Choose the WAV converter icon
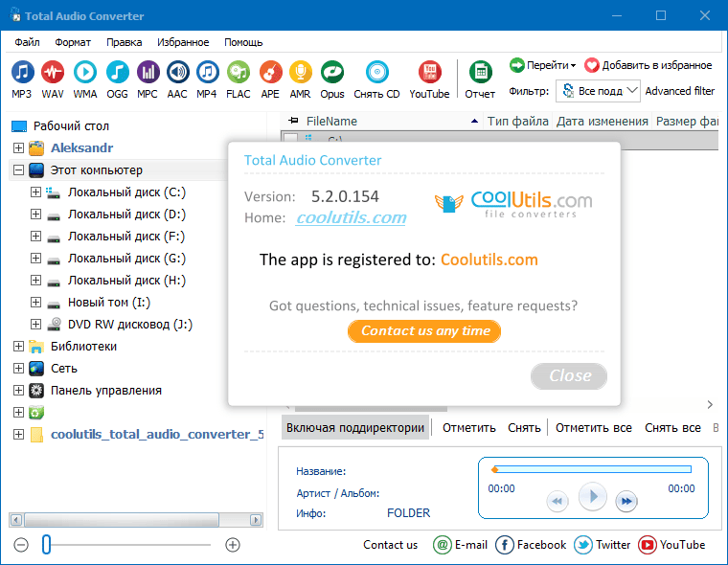Screen dimensions: 728x565 [53, 73]
